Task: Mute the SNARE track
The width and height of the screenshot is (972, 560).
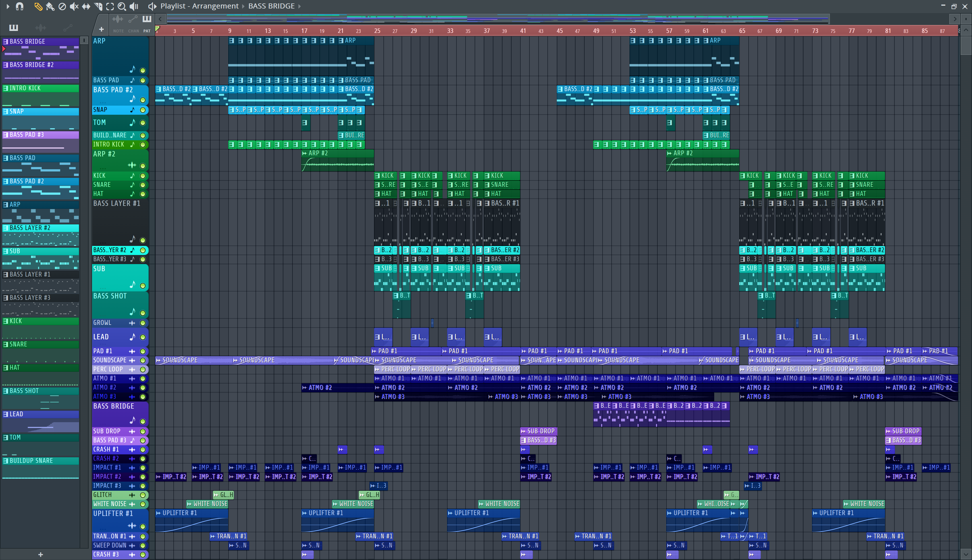Action: (143, 185)
